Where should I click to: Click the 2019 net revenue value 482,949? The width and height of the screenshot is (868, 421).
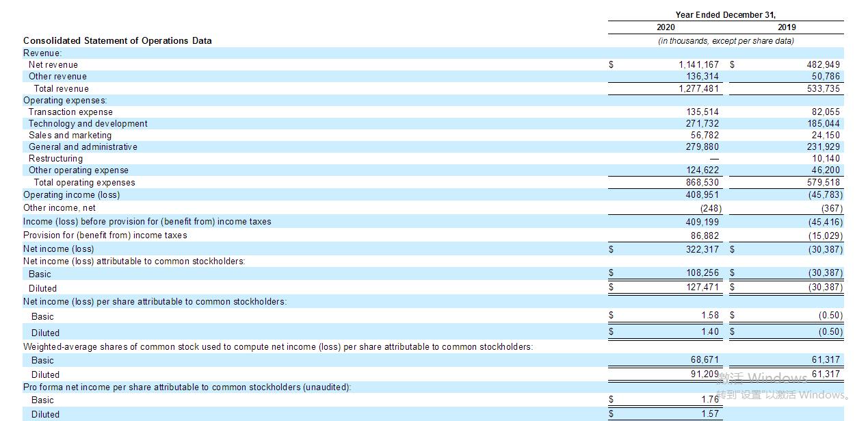(824, 65)
